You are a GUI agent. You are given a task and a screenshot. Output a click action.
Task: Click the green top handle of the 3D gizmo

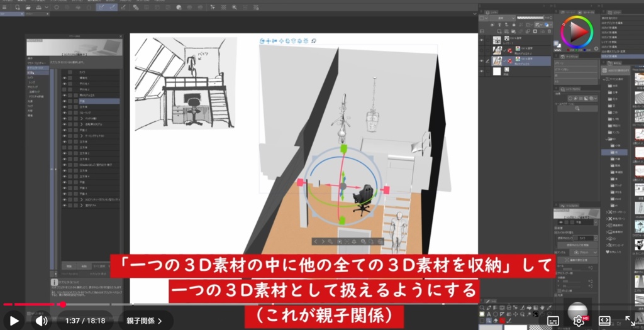point(344,148)
